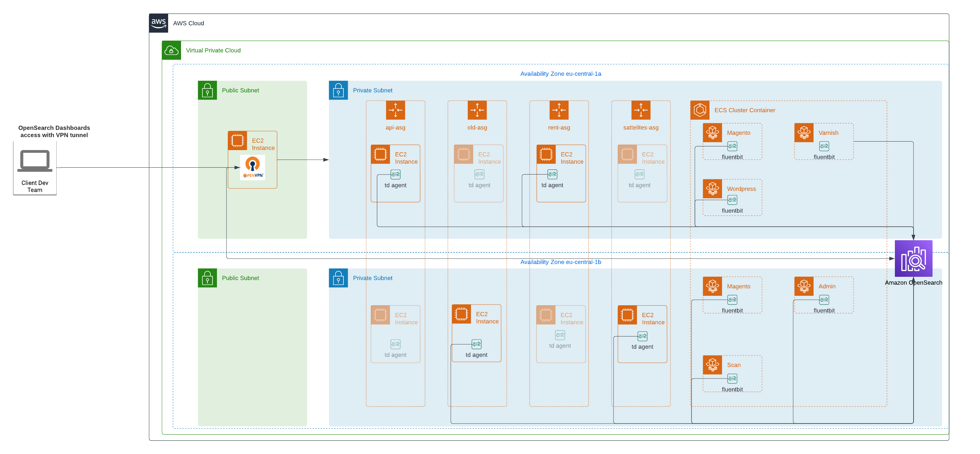Select the faded EC2 chip icon in old-asg
Viewport: 980px width, 454px height.
pos(464,154)
